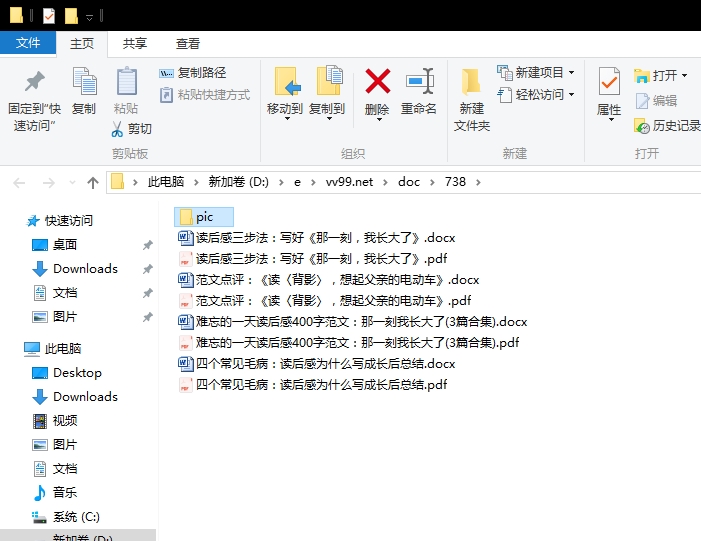Click the Paste clipboard icon
This screenshot has height=541, width=701.
[127, 81]
